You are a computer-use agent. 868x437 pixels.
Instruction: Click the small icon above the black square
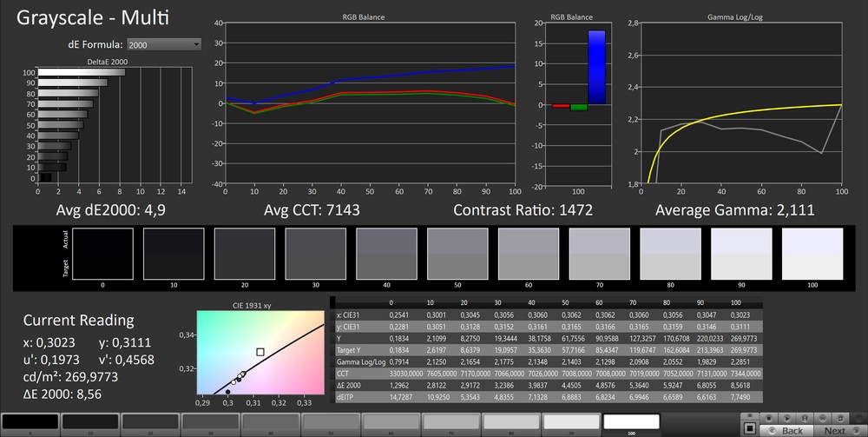click(750, 415)
